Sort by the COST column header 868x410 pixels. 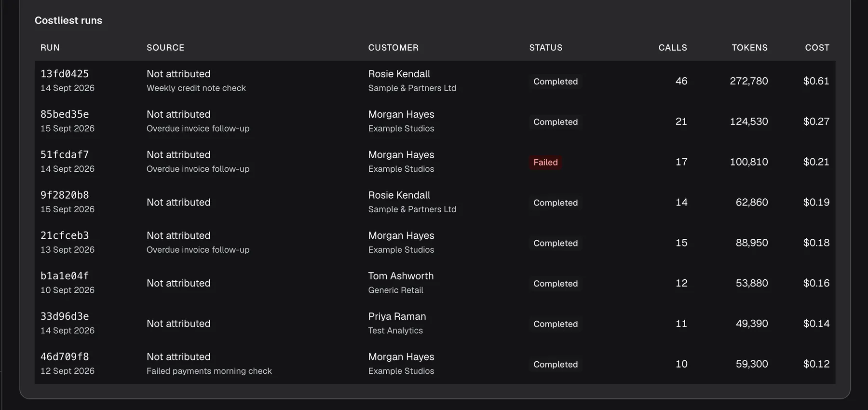point(817,48)
